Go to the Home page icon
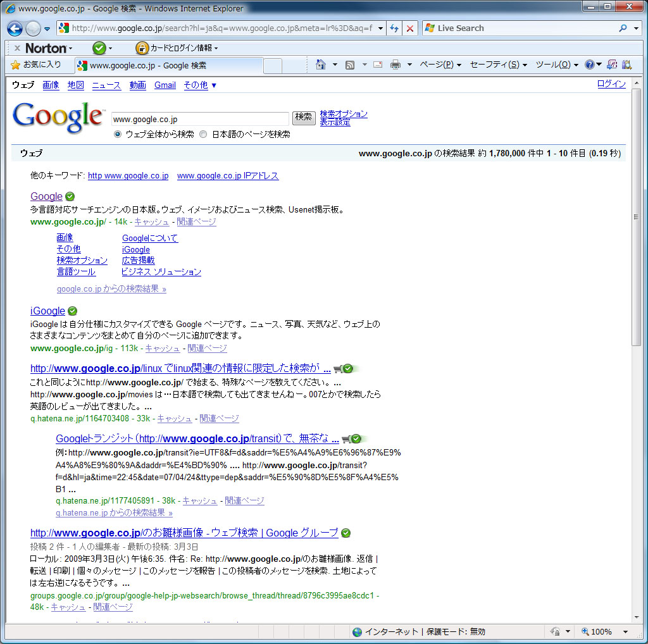The height and width of the screenshot is (644, 648). (321, 65)
